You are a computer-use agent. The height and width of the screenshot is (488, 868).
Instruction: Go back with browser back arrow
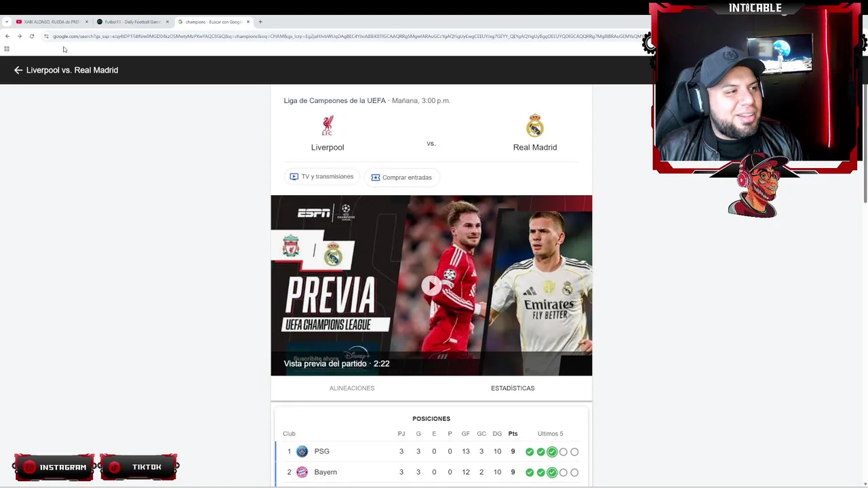[x=7, y=36]
